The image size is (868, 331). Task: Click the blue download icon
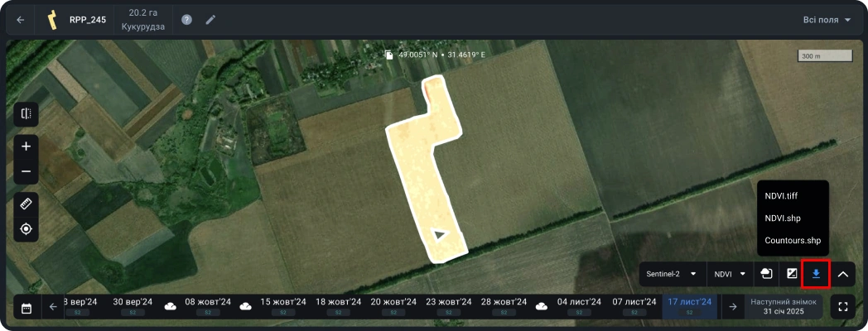click(816, 274)
